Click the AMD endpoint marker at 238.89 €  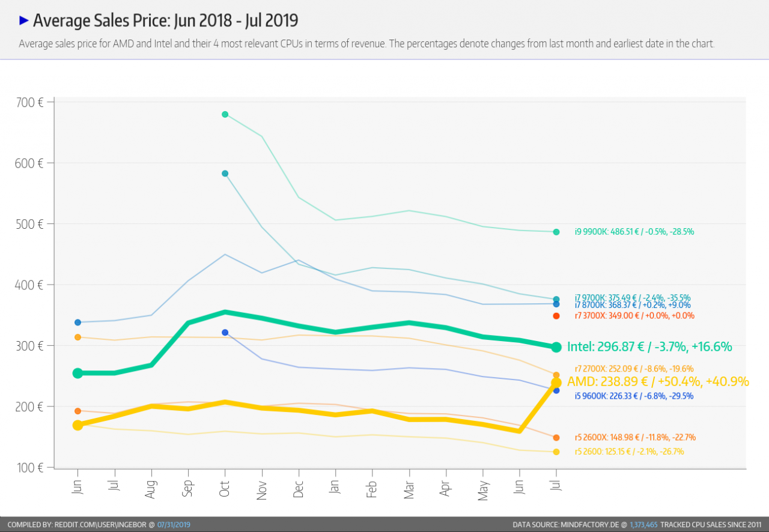tap(556, 383)
